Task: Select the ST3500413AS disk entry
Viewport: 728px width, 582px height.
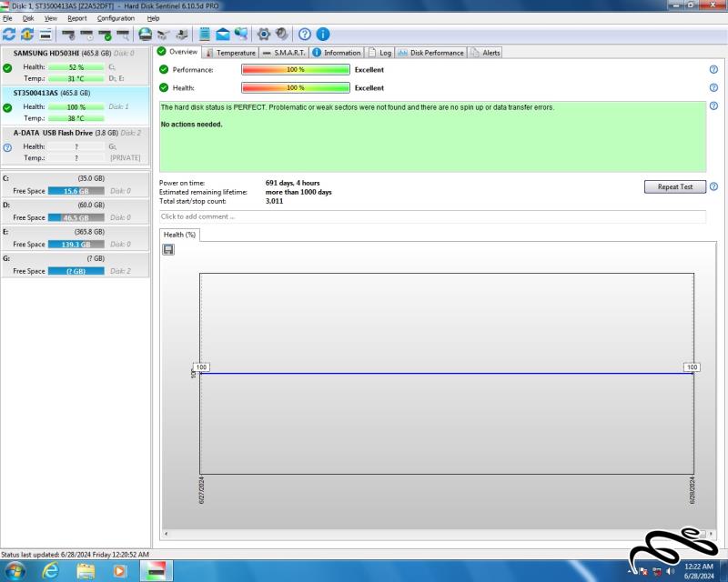Action: [x=76, y=105]
